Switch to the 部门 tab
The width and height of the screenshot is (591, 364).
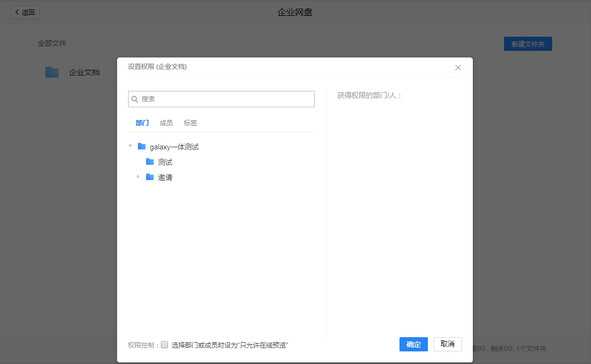pyautogui.click(x=142, y=123)
